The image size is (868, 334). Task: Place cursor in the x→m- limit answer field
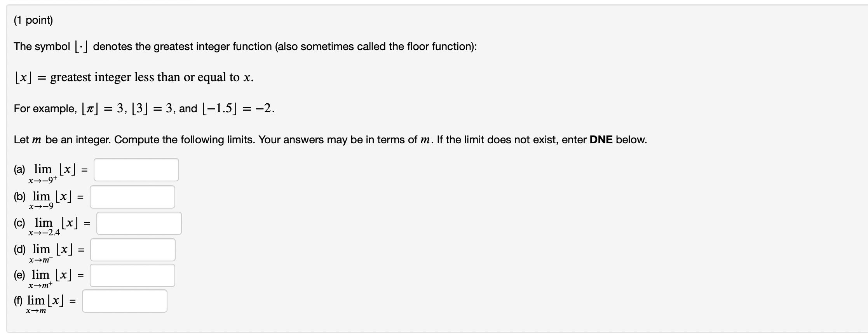tap(132, 249)
